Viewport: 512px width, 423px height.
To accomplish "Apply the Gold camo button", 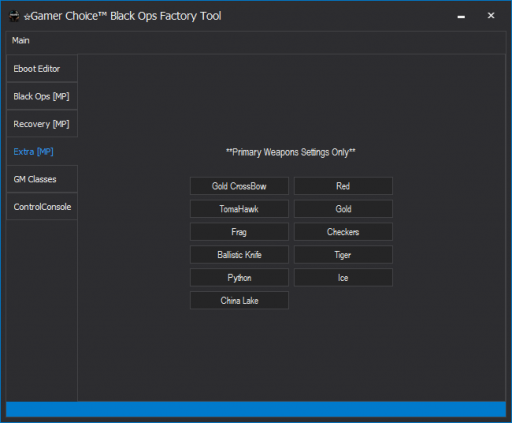I will click(x=343, y=209).
